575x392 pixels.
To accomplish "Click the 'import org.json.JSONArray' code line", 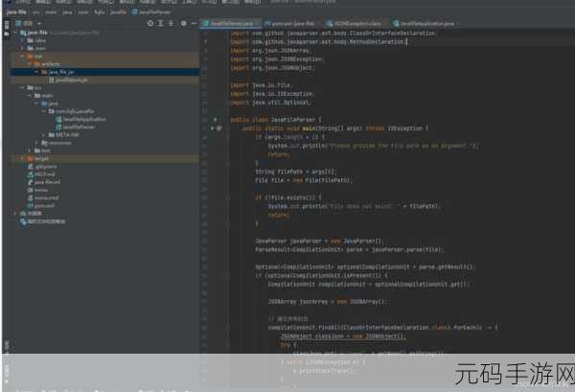I will (269, 51).
